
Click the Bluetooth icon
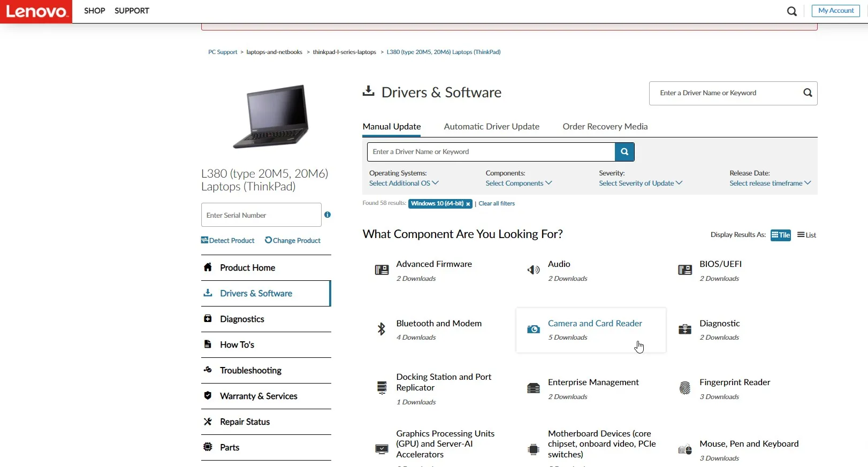coord(382,329)
